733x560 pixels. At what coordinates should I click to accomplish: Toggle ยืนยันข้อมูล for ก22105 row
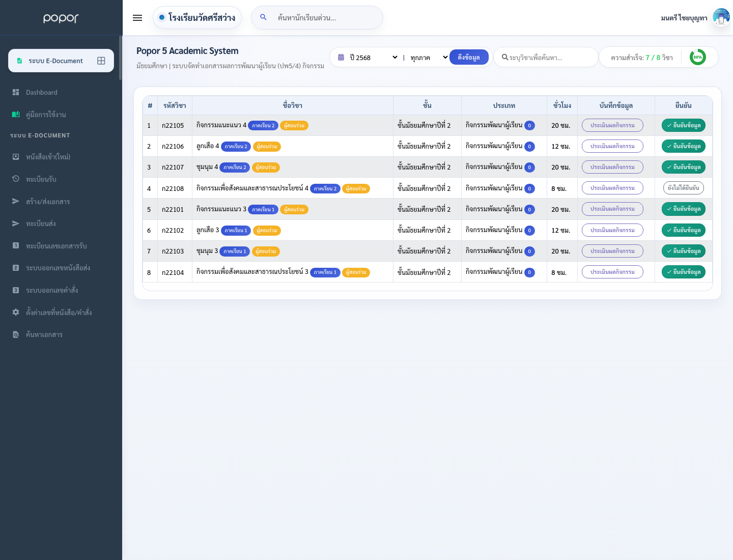click(684, 125)
